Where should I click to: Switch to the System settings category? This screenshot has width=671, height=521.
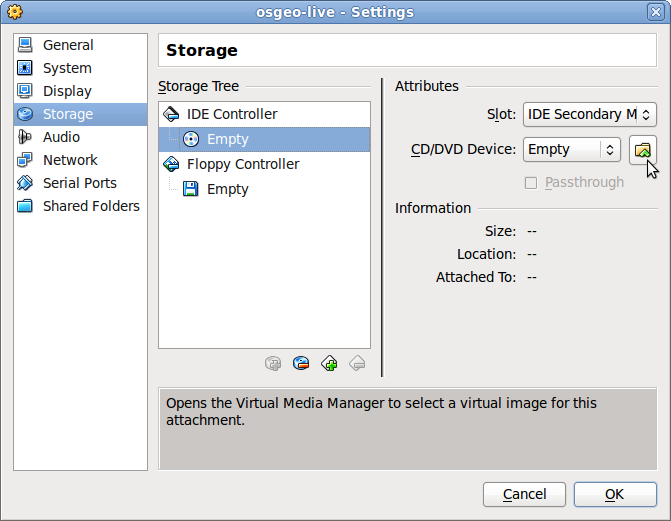(67, 68)
